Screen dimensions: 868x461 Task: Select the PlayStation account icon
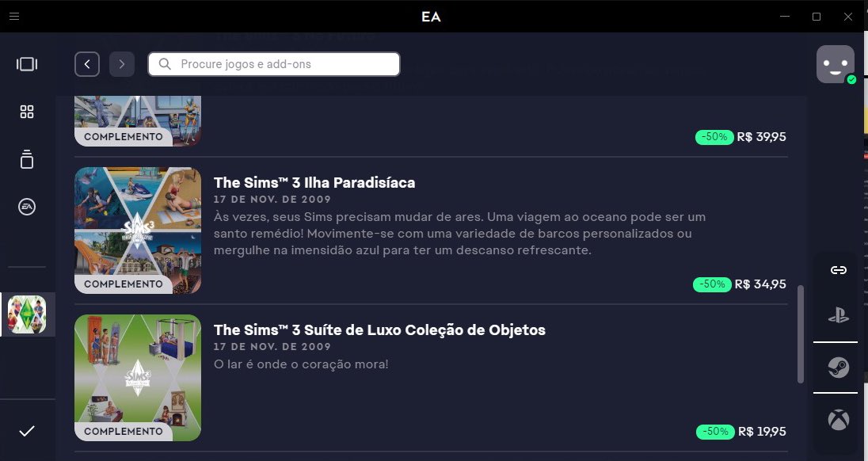pyautogui.click(x=839, y=315)
